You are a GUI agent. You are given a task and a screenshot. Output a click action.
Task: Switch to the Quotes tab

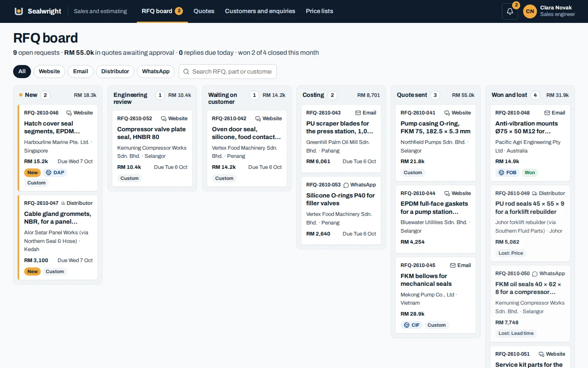point(204,11)
